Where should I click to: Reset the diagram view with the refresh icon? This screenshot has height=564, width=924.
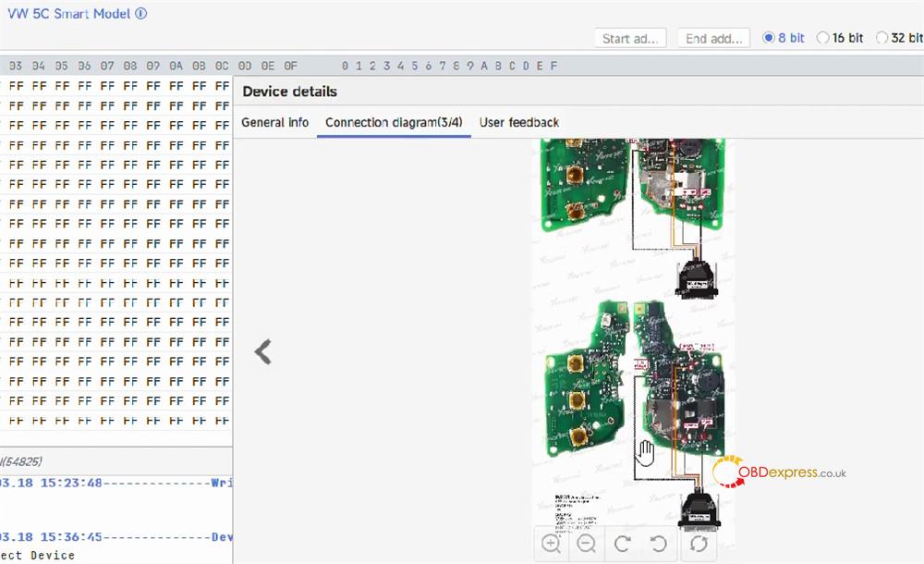(699, 544)
